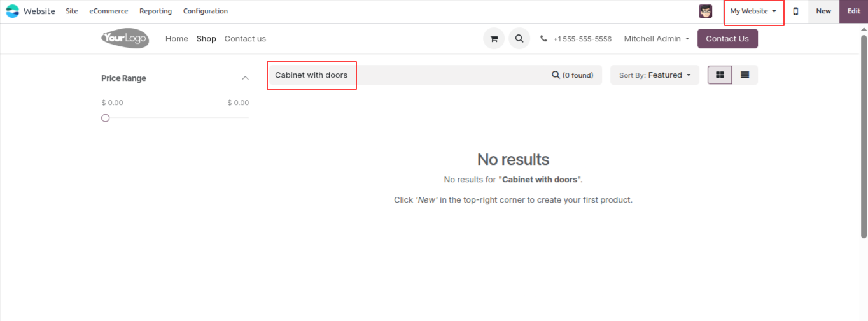Click the Website app name label
The image size is (868, 321).
coord(39,11)
